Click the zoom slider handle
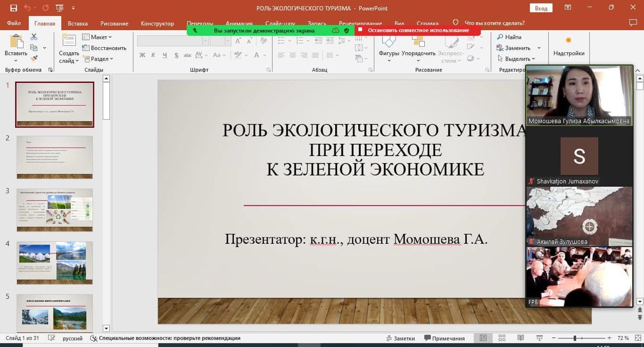This screenshot has width=644, height=347. (x=575, y=338)
